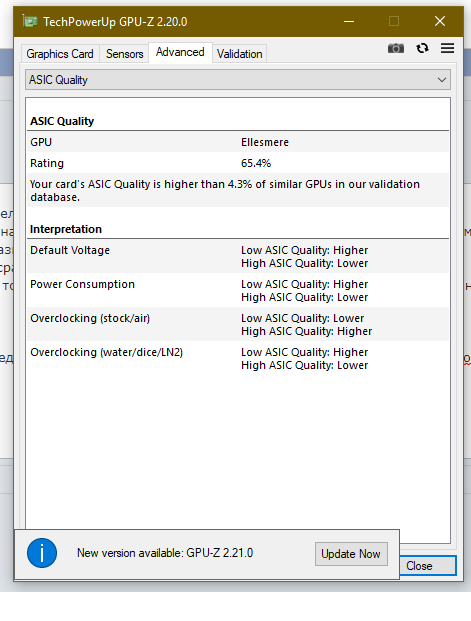This screenshot has width=471, height=621.
Task: Switch to the Sensors tab
Action: [124, 54]
